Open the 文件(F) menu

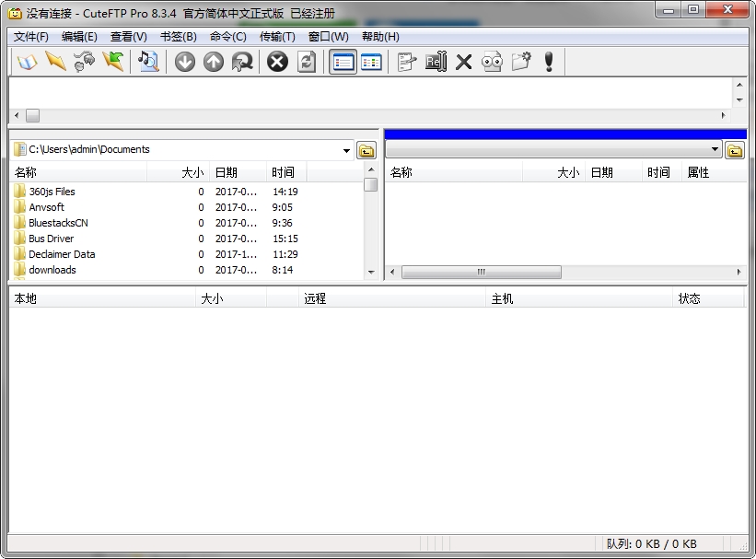click(30, 37)
